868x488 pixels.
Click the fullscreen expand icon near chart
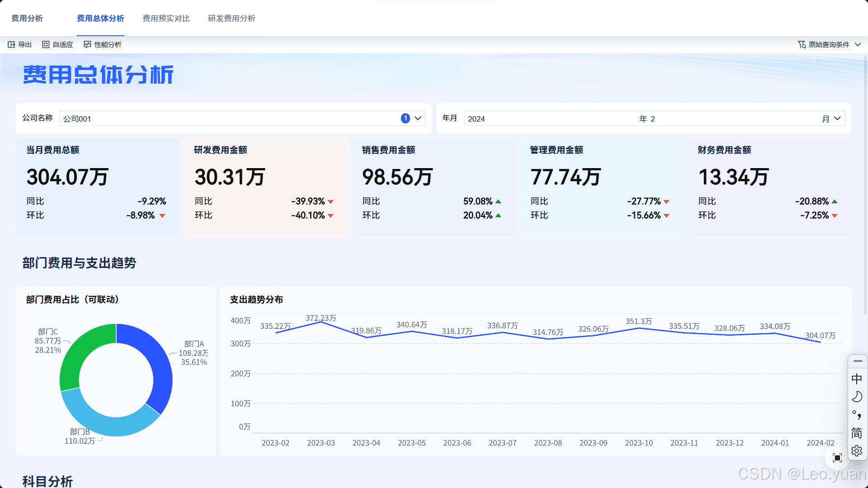pos(837,458)
